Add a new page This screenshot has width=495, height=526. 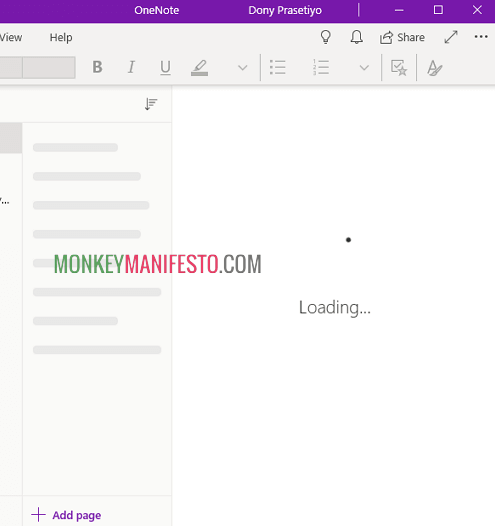click(66, 515)
